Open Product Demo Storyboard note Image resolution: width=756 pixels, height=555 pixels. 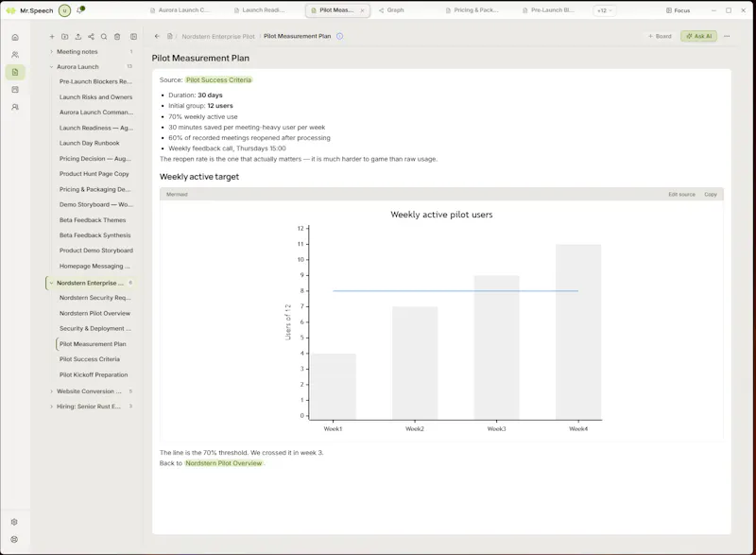[x=95, y=251]
